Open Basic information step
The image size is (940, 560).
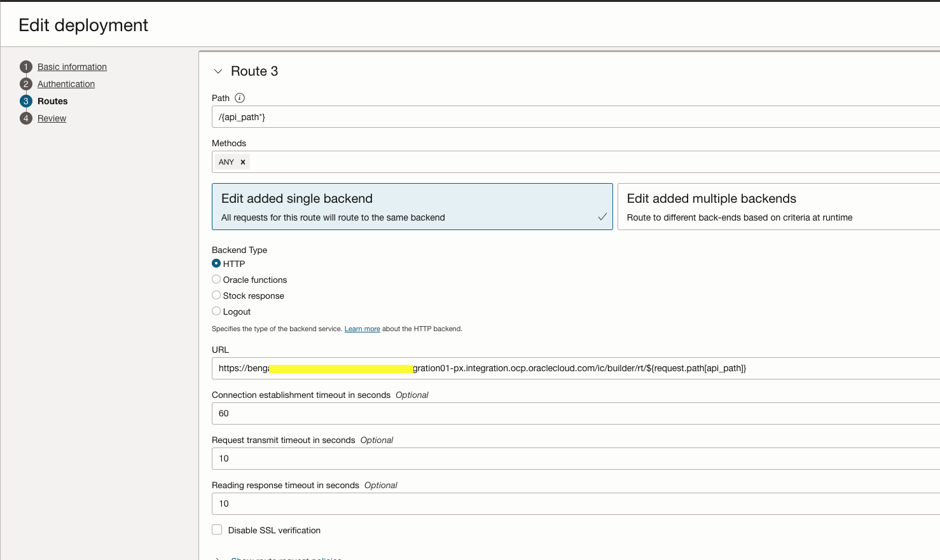[x=72, y=67]
